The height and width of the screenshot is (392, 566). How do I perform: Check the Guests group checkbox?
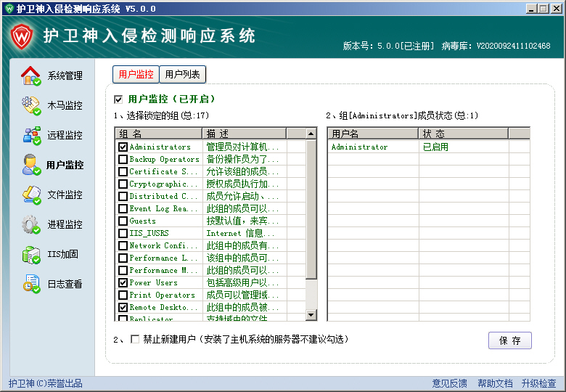pyautogui.click(x=123, y=221)
